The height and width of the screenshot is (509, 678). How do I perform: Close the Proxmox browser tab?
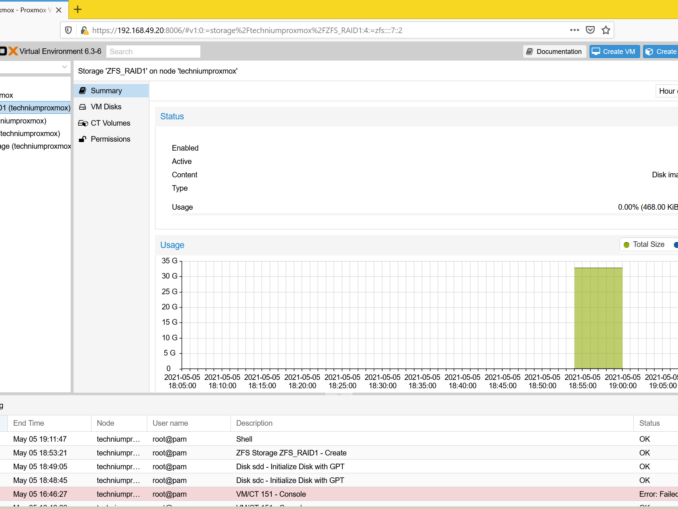point(58,9)
